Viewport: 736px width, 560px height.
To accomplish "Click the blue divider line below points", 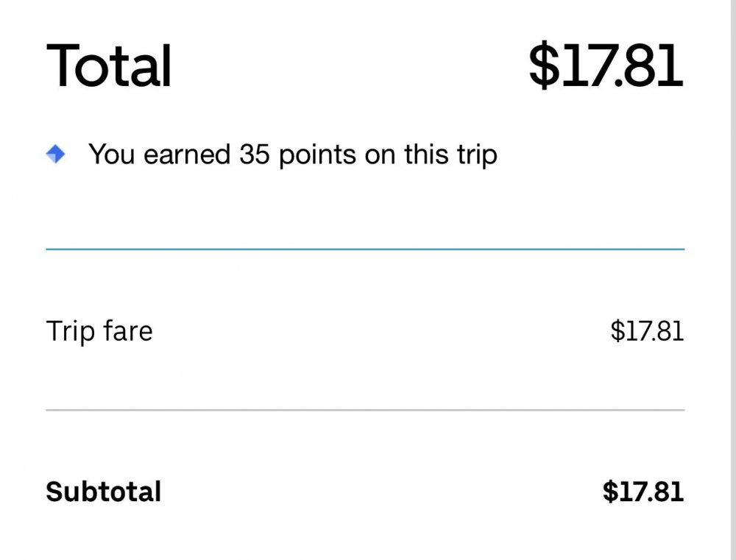I will (365, 249).
